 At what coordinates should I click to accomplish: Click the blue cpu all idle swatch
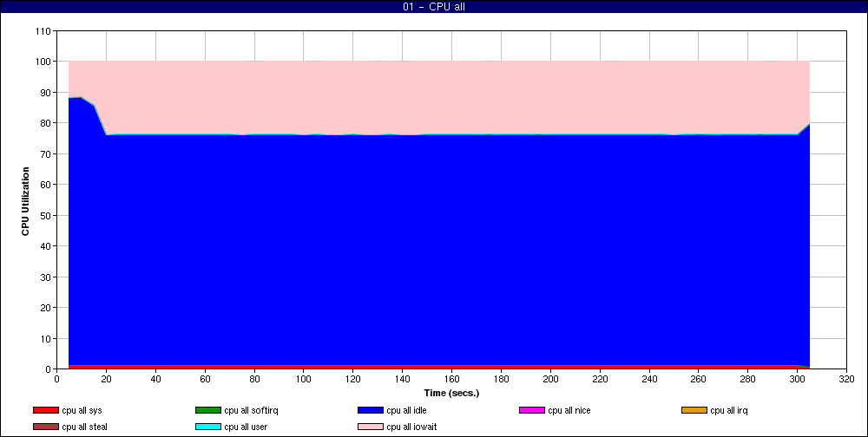click(371, 410)
